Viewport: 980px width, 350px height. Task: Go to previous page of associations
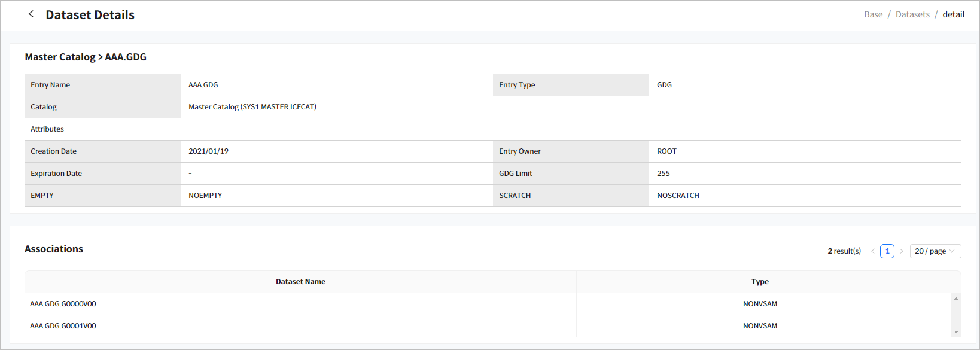(873, 251)
